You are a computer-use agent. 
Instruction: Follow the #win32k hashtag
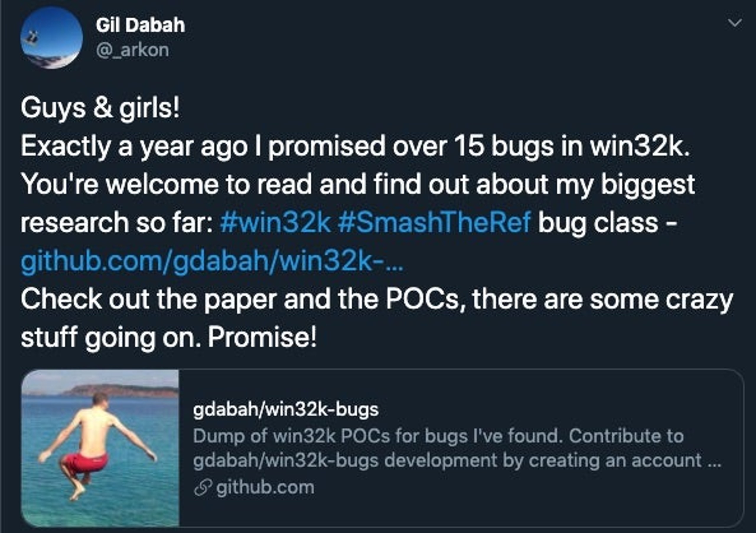(275, 222)
